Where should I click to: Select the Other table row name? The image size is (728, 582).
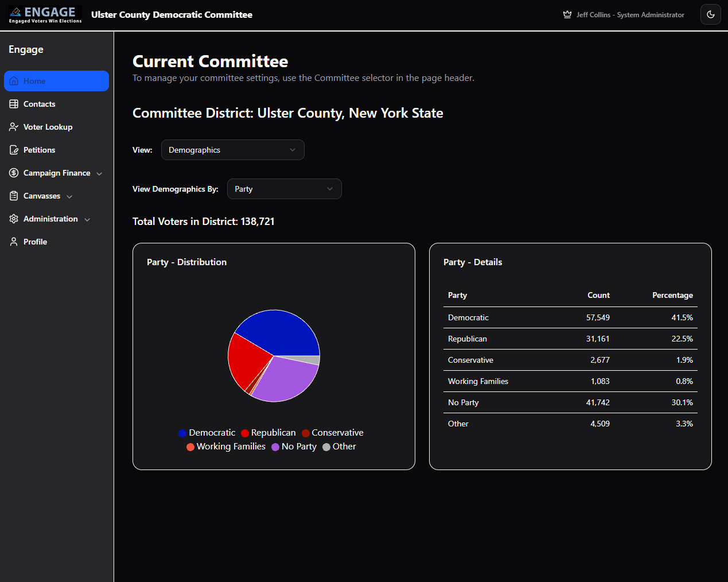point(458,424)
